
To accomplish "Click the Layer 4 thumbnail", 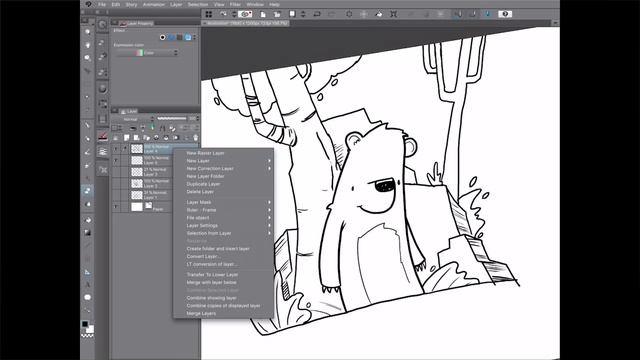I will [137, 149].
